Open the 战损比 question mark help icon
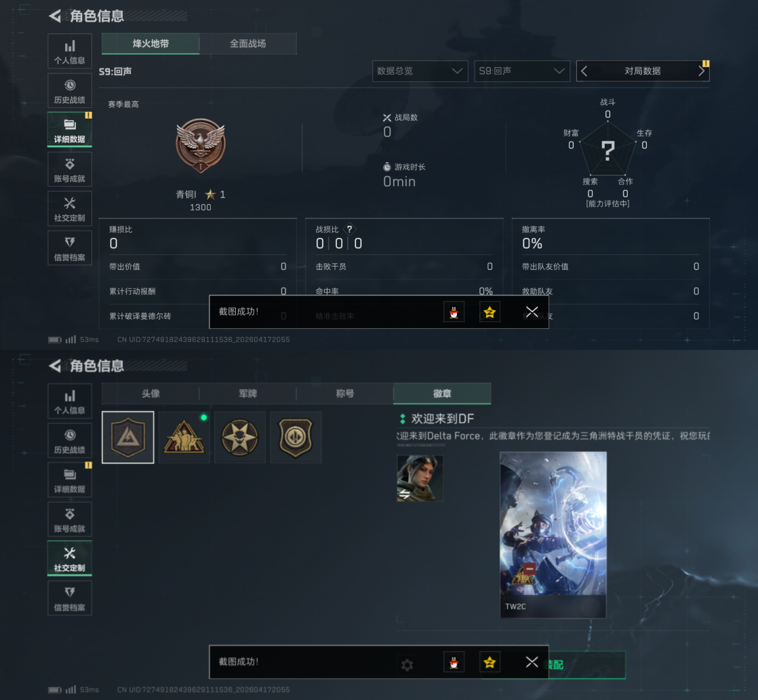This screenshot has width=758, height=700. 350,229
